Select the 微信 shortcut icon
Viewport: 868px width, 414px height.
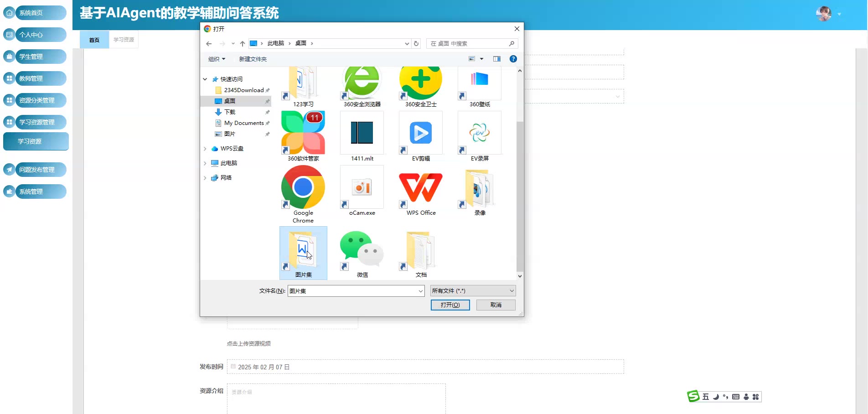point(362,253)
